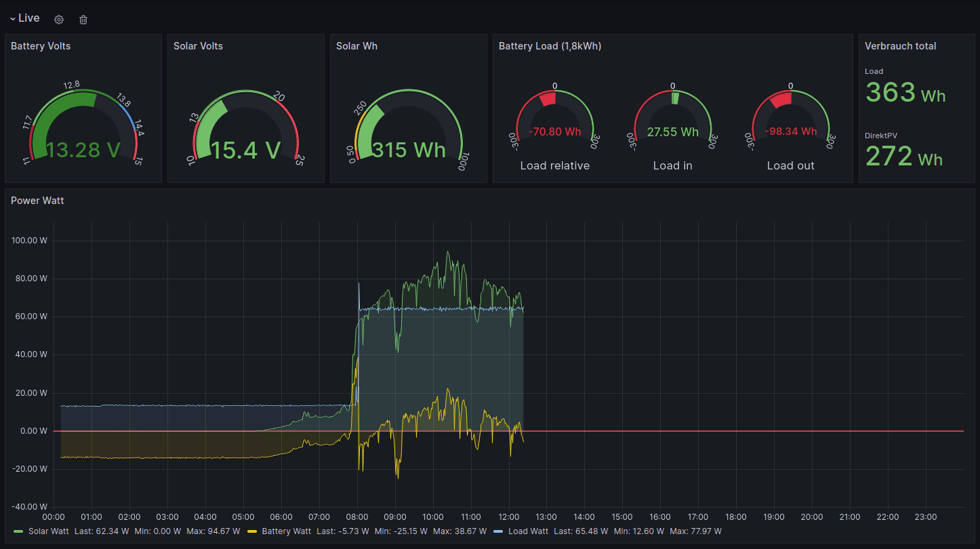This screenshot has height=549, width=980.
Task: Click the -40.00 W y-axis label
Action: pyautogui.click(x=30, y=507)
